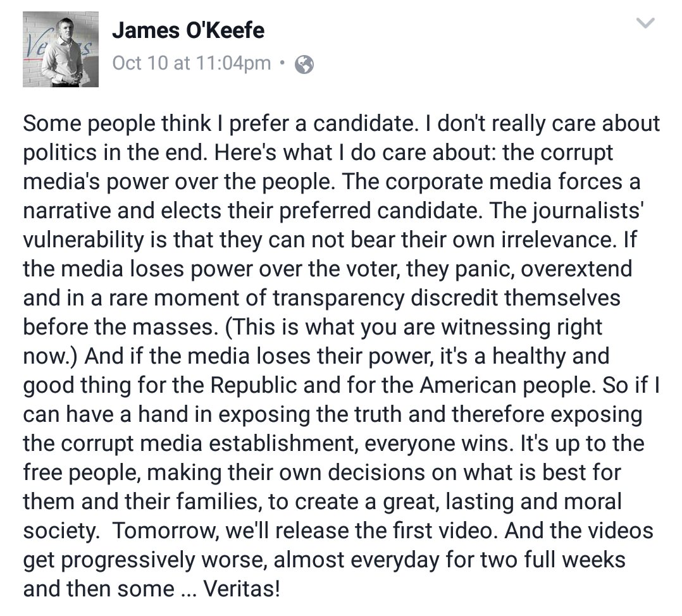682x616 pixels.
Task: Click the words "The journalists'" in the post
Action: tap(567, 211)
